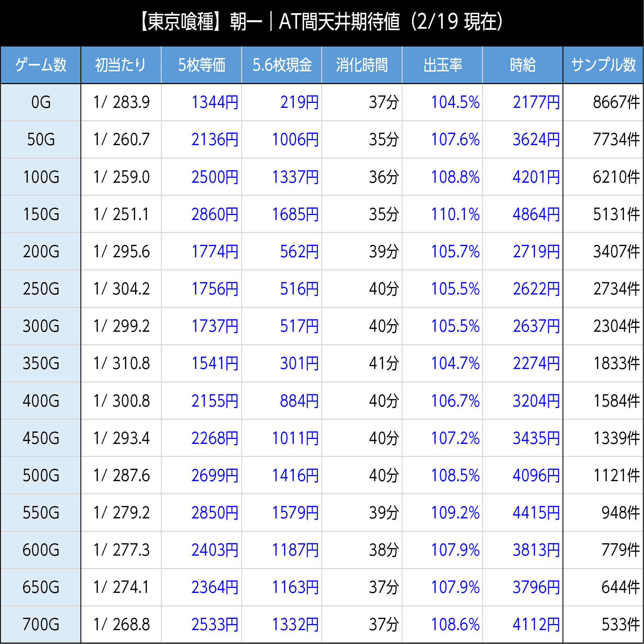Click the 36分 time cell
Viewport: 644px width, 644px height.
tap(362, 177)
